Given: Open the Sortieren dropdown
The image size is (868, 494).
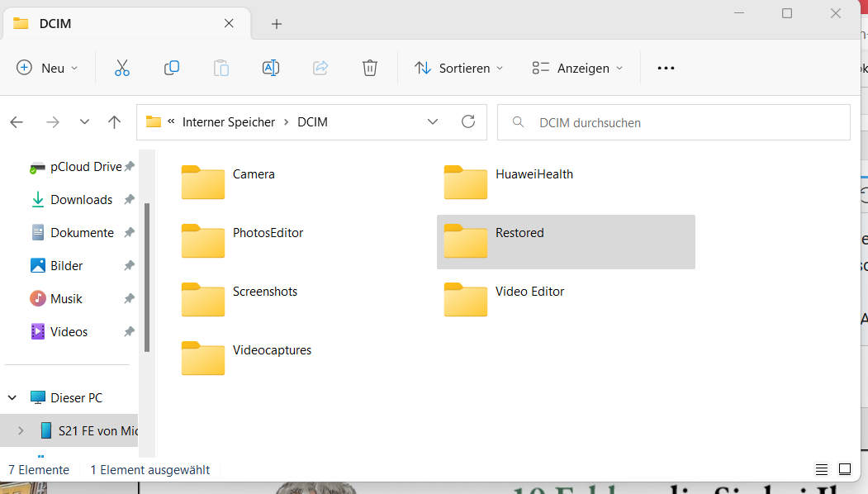Looking at the screenshot, I should coord(459,69).
